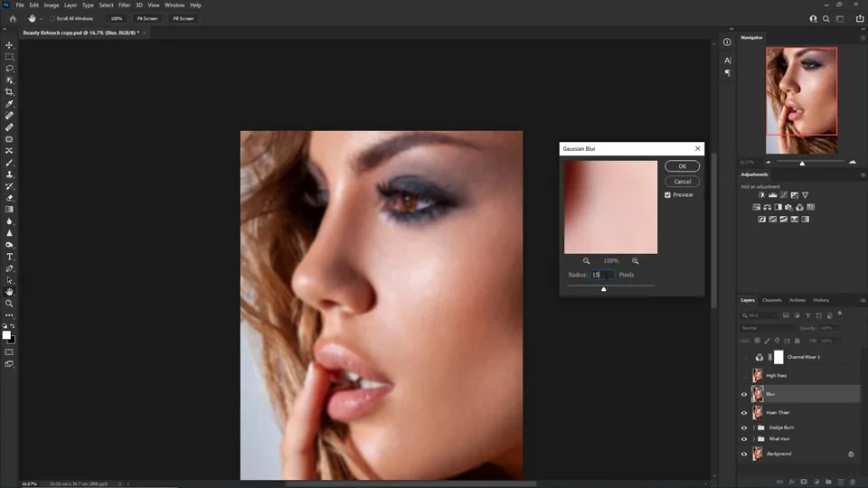Select the Horizontal Type tool
Screen dimensions: 868x488
tap(9, 257)
